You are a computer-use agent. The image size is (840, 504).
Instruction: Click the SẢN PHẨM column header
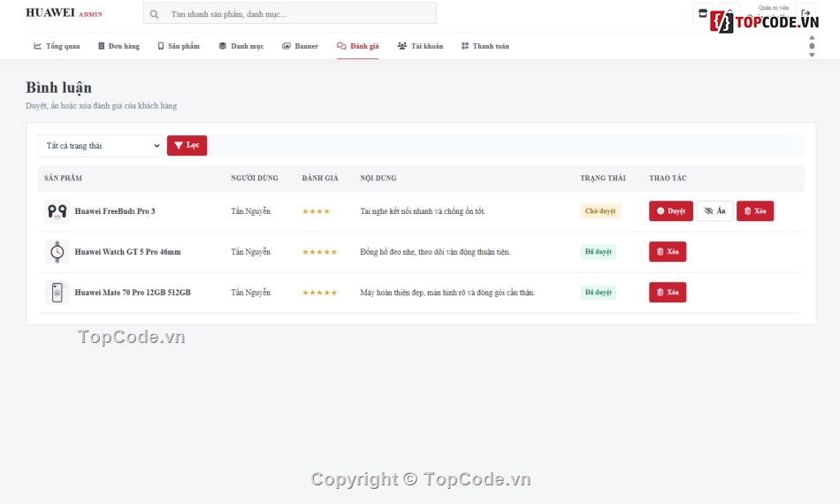pos(63,178)
